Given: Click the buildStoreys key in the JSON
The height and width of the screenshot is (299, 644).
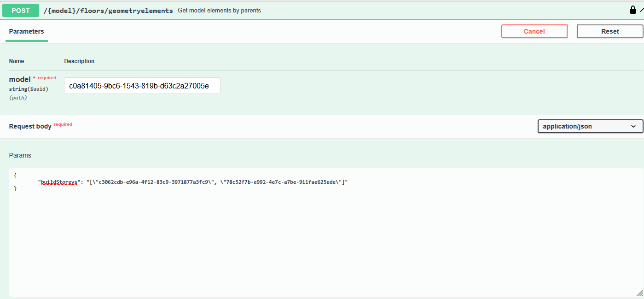Looking at the screenshot, I should coord(59,182).
